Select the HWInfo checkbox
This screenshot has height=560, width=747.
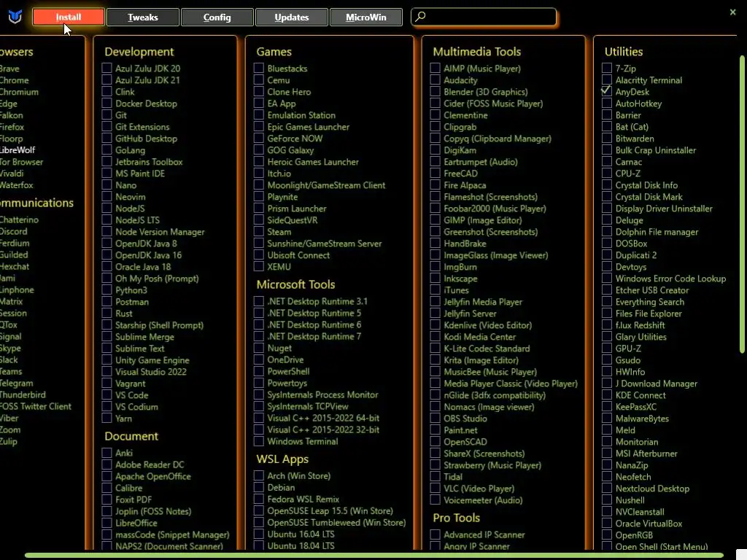click(606, 371)
